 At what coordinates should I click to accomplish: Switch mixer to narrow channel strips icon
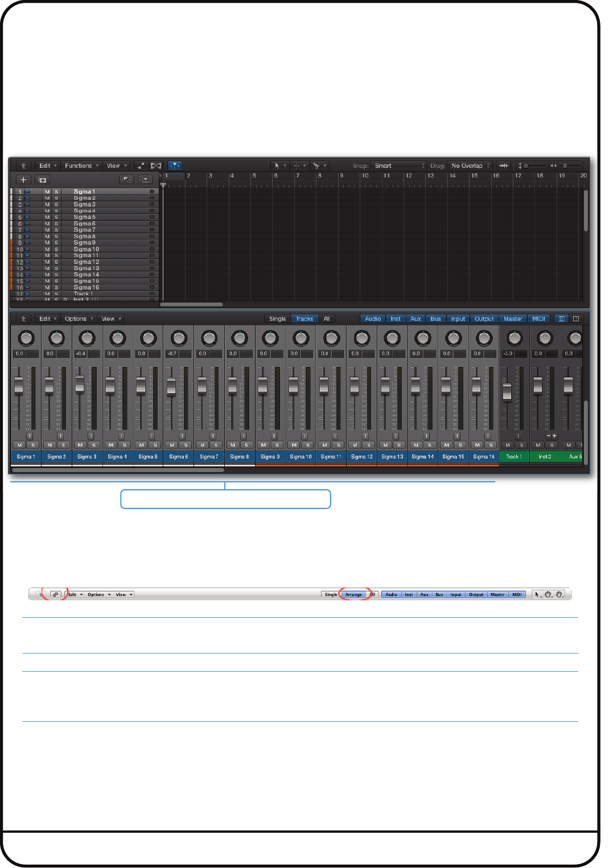(562, 319)
